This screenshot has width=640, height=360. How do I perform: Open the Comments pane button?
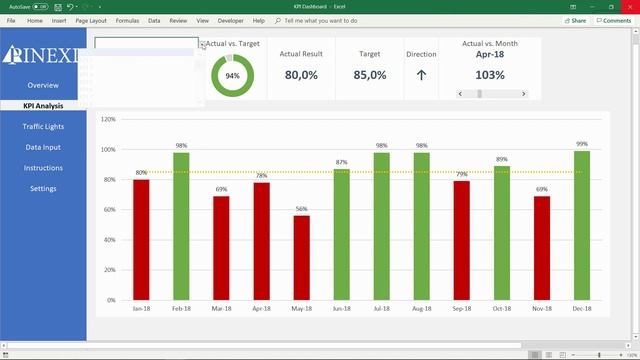614,20
